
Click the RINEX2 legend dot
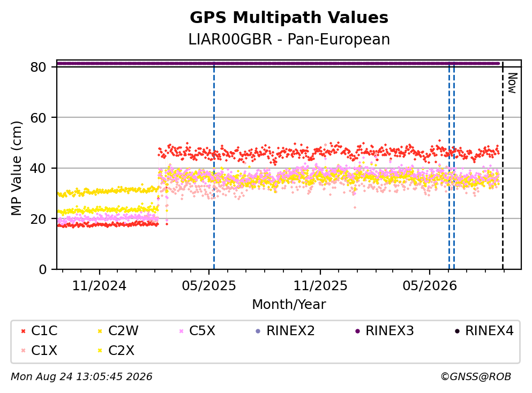click(x=258, y=331)
